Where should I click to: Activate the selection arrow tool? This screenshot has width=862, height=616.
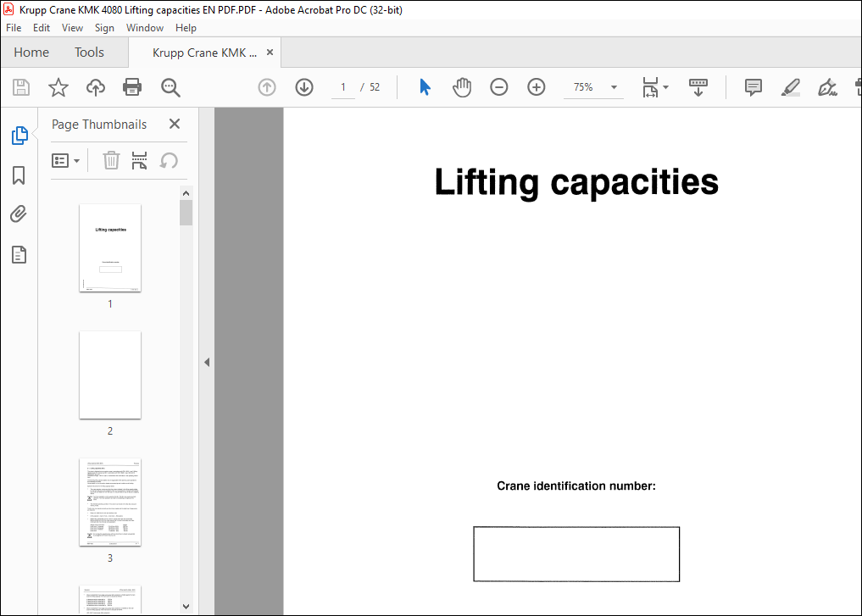pos(425,86)
